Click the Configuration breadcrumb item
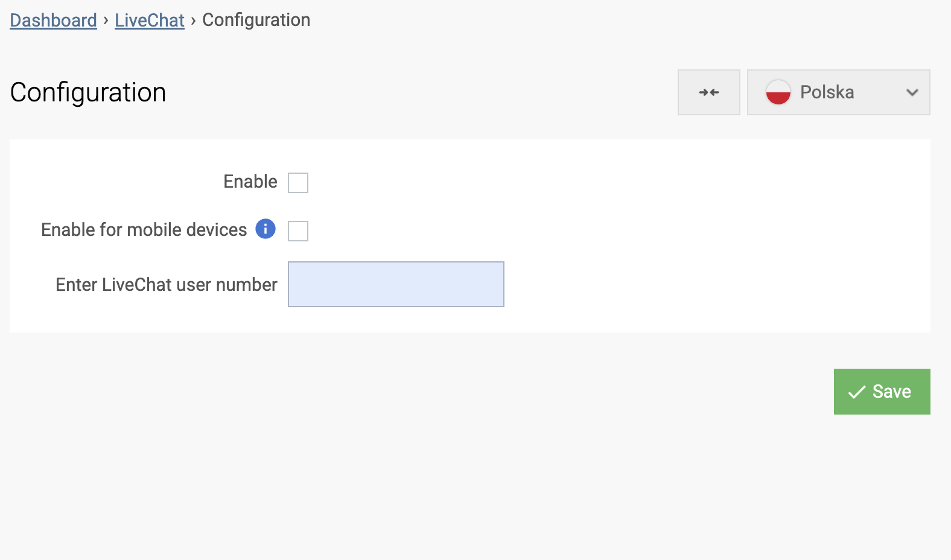The height and width of the screenshot is (560, 951). point(256,20)
